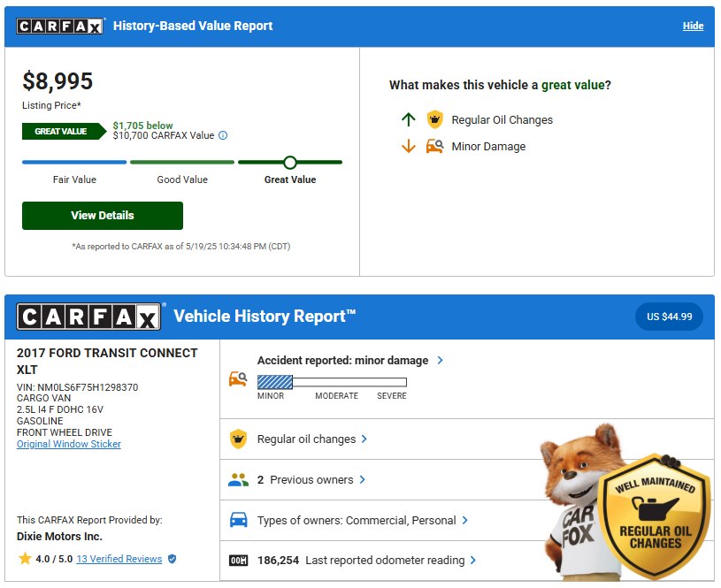721x588 pixels.
Task: Click the CARFAX logo in Value Report header
Action: coord(59,27)
